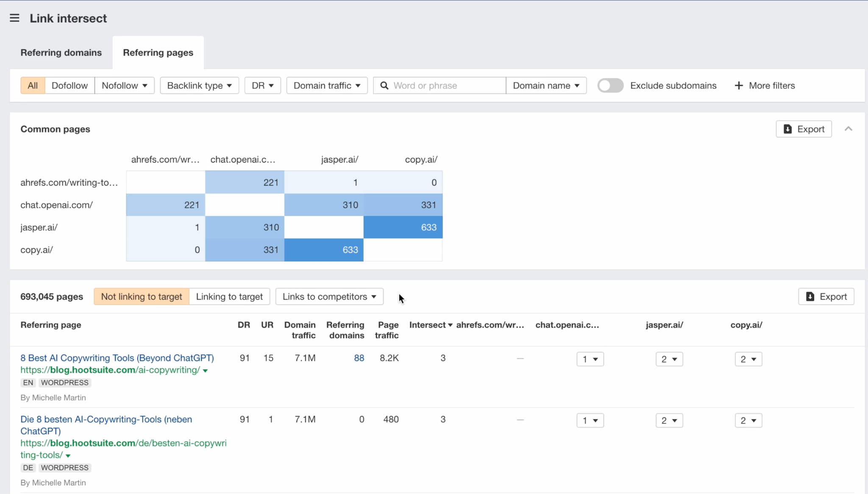
Task: Open jasper.ai dropdown in 8 Best AI row
Action: click(x=669, y=359)
